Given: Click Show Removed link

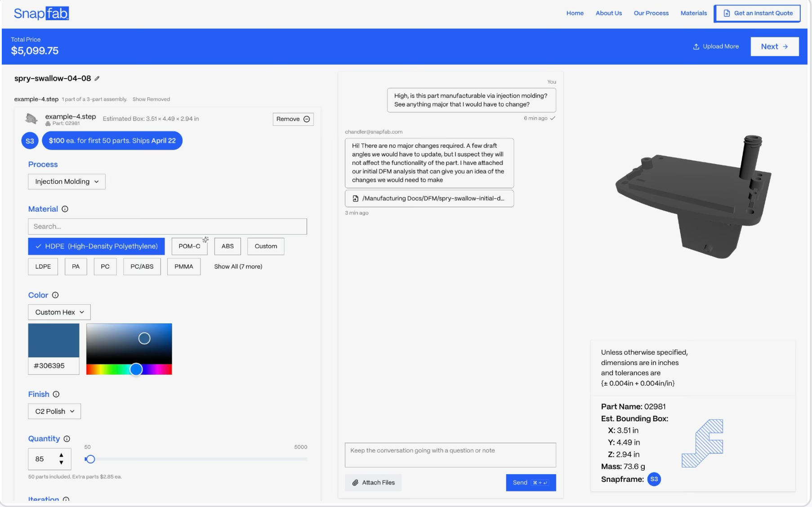Looking at the screenshot, I should 151,99.
